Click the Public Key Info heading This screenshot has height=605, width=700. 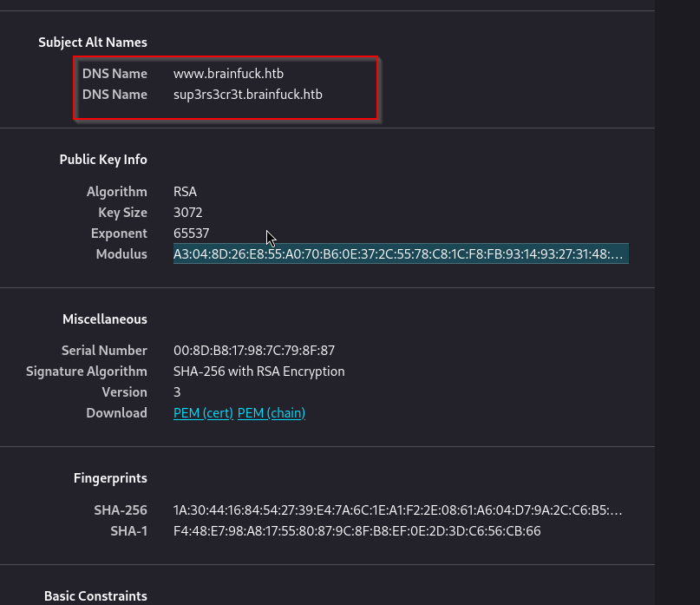103,160
